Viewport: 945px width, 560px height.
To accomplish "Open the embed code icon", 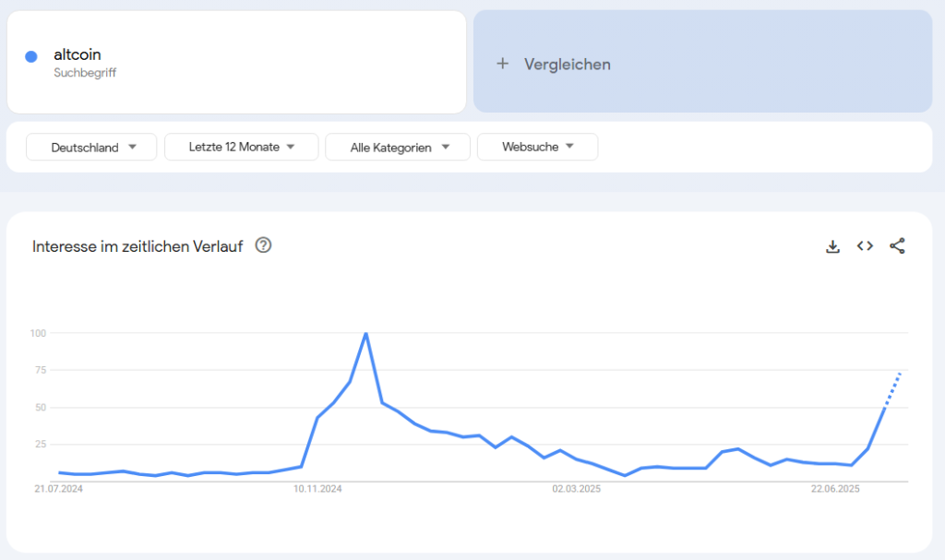I will 865,246.
